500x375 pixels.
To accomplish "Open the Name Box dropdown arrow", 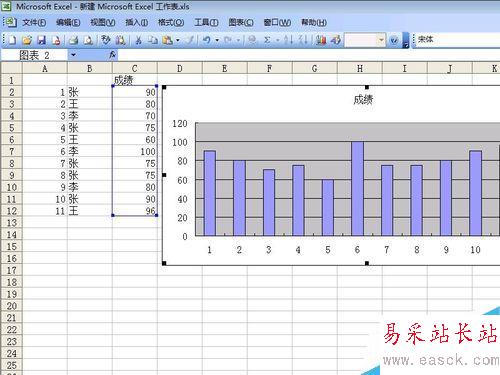I will coord(73,55).
